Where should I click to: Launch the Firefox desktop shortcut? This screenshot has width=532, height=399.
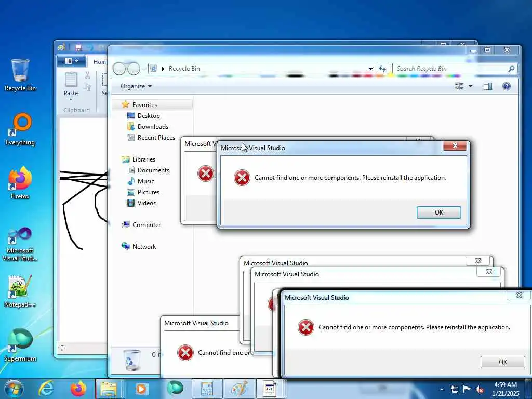(20, 183)
